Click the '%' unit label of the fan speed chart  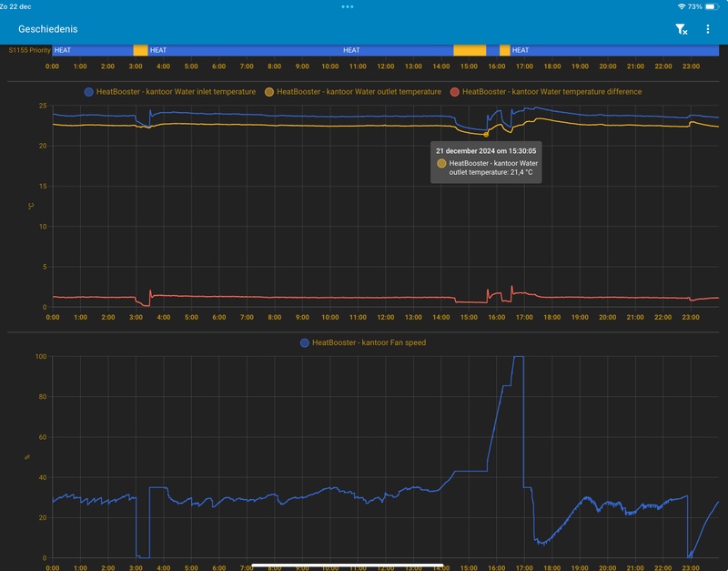[27, 457]
